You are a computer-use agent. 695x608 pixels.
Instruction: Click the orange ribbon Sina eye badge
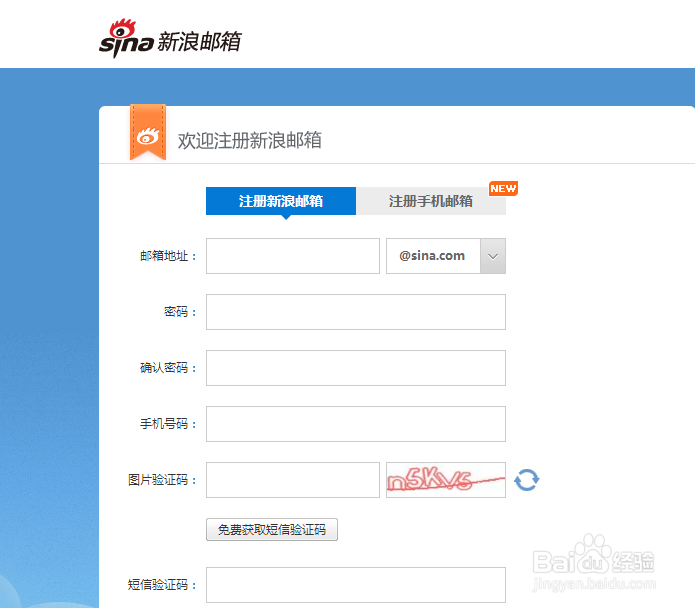pos(148,132)
